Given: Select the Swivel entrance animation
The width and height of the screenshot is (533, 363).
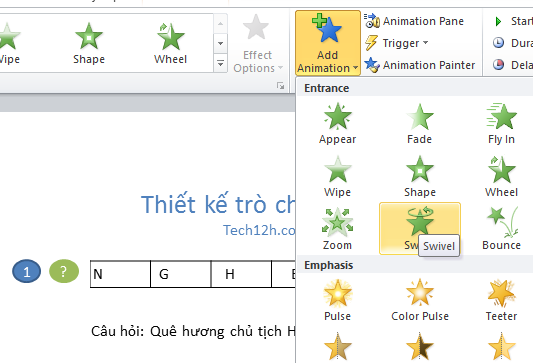Looking at the screenshot, I should tap(419, 229).
